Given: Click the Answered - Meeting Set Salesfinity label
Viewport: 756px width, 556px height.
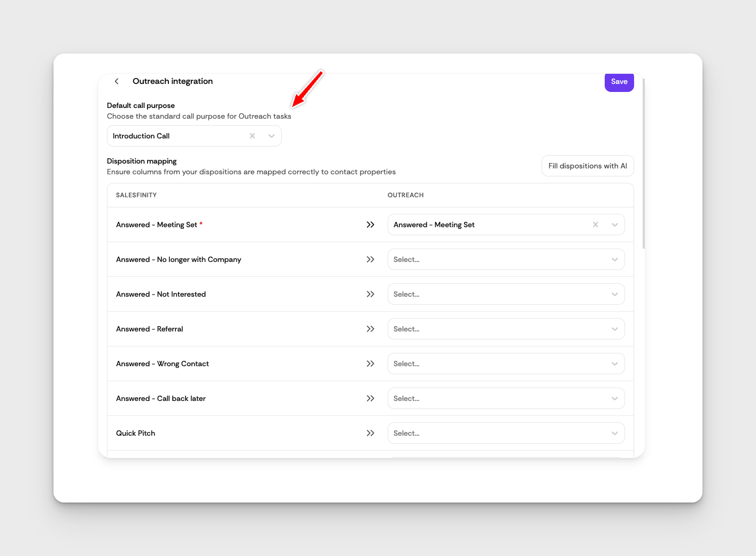Looking at the screenshot, I should click(157, 225).
